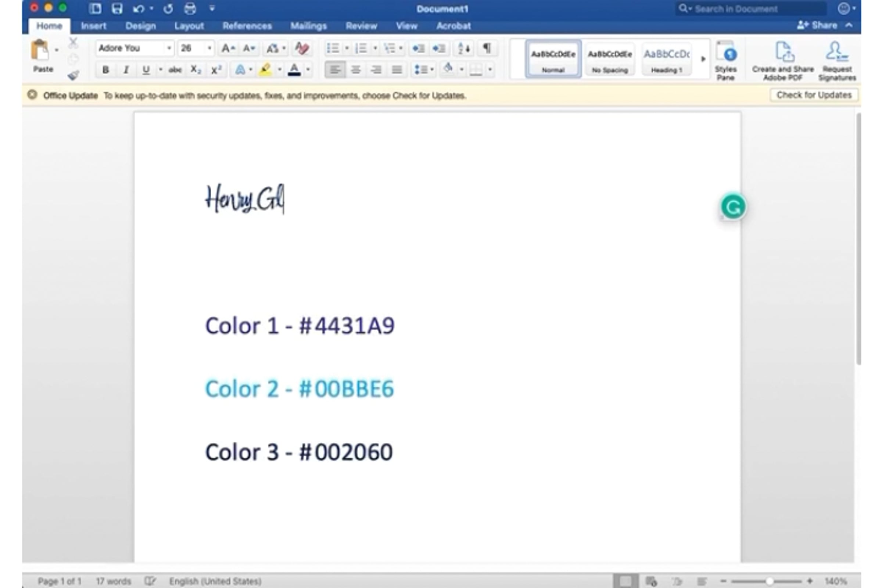Open the font name dropdown
Viewport: 882px width, 588px height.
click(x=169, y=48)
